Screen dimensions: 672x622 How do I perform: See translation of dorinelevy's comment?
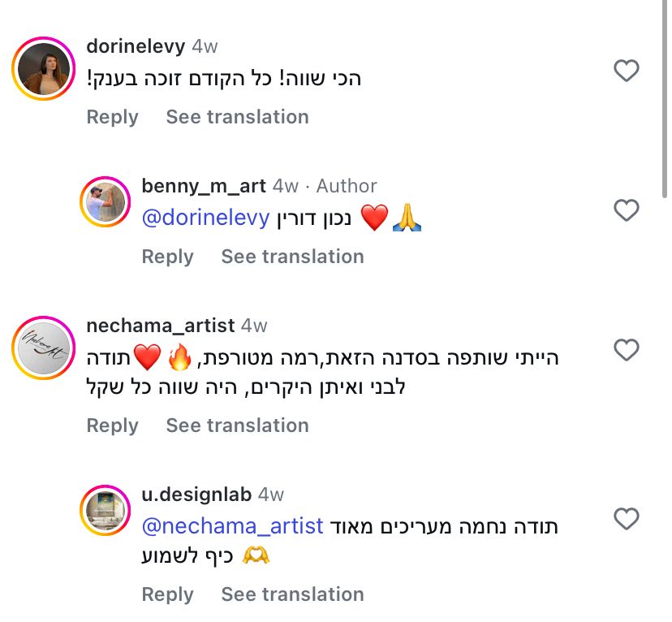(237, 117)
